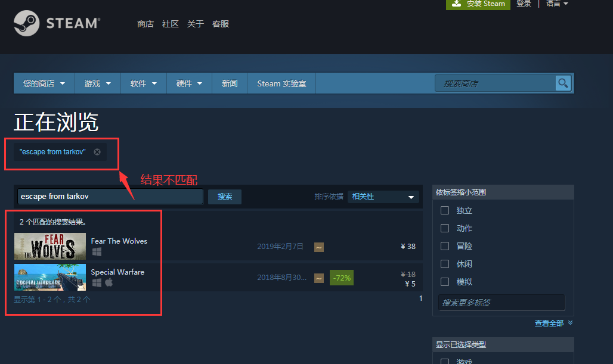The height and width of the screenshot is (364, 613).
Task: Click the Apple icon under Special Warfare
Action: pyautogui.click(x=109, y=282)
